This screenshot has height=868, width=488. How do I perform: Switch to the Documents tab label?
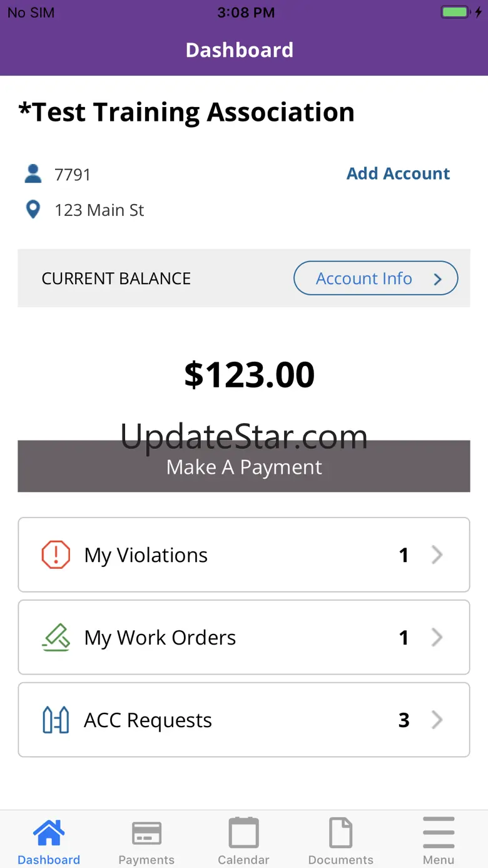[341, 860]
